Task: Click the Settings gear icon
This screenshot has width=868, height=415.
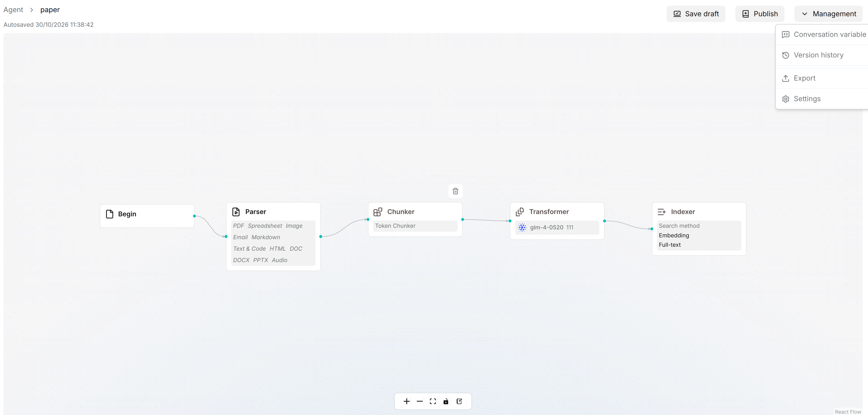Action: [x=786, y=99]
